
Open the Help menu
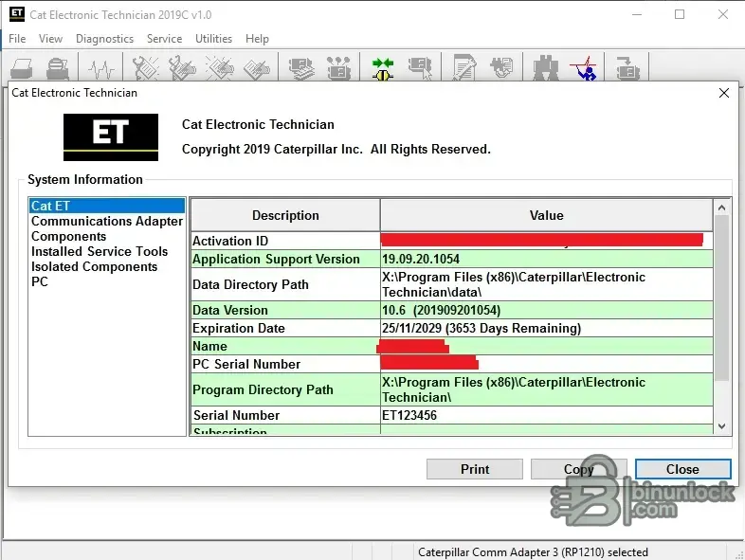tap(257, 39)
